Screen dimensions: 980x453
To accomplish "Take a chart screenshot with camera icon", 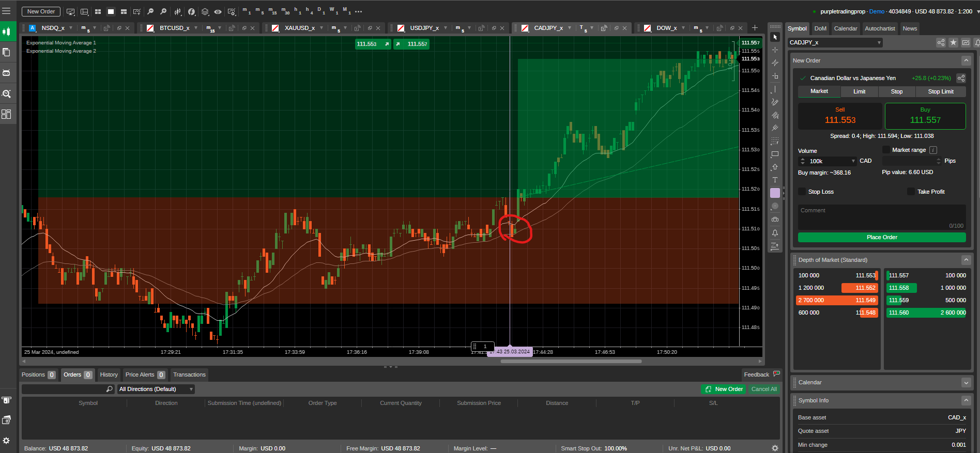I will (x=775, y=220).
